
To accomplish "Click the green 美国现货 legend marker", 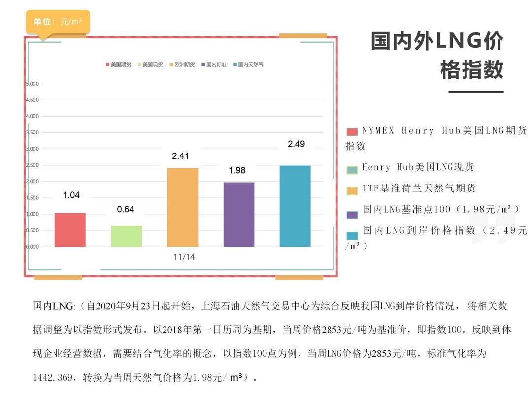I will click(139, 65).
